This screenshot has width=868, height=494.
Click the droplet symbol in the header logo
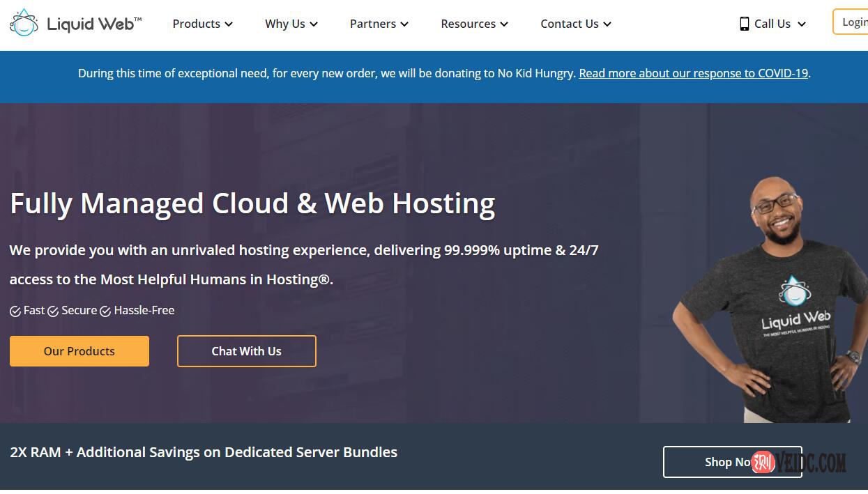click(x=24, y=22)
